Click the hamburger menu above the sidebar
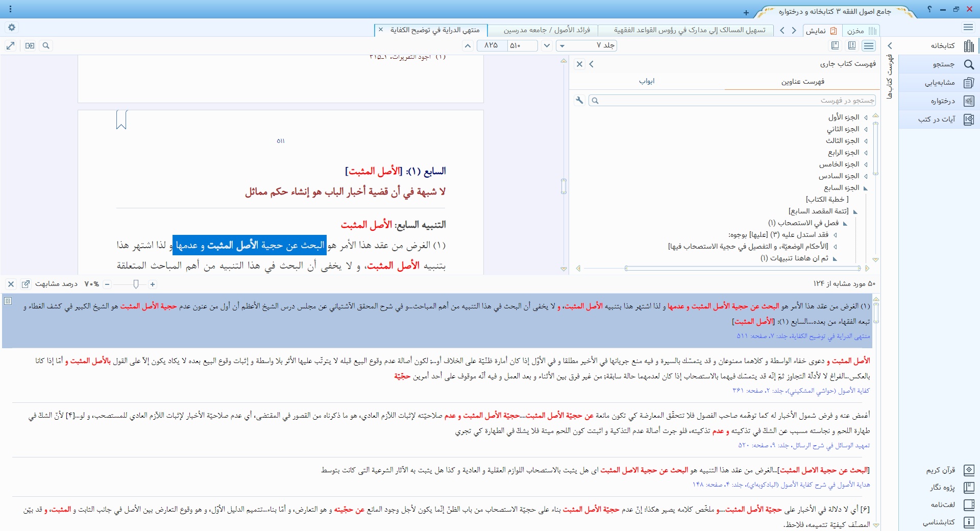The image size is (980, 531). (x=968, y=28)
